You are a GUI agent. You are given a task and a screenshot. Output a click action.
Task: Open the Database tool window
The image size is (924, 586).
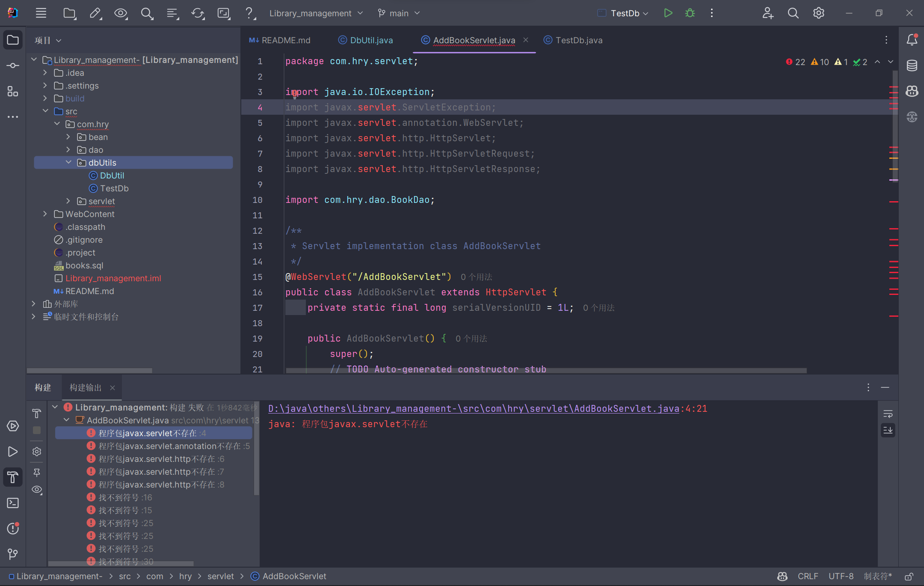coord(912,65)
